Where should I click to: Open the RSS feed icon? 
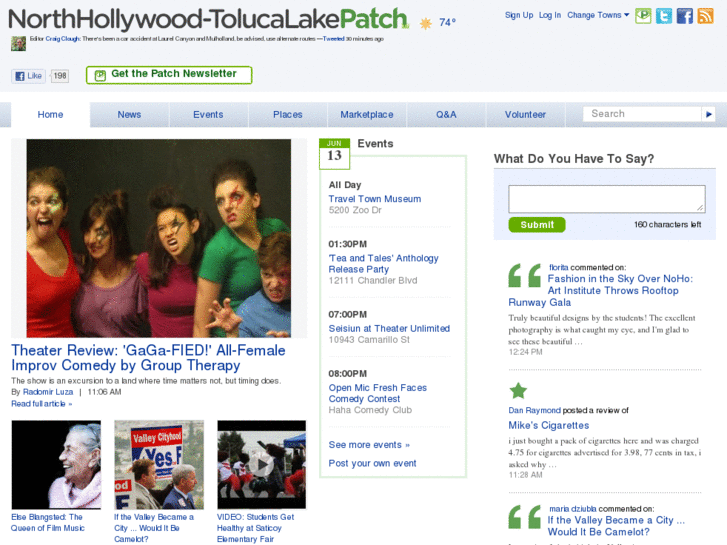pyautogui.click(x=705, y=16)
